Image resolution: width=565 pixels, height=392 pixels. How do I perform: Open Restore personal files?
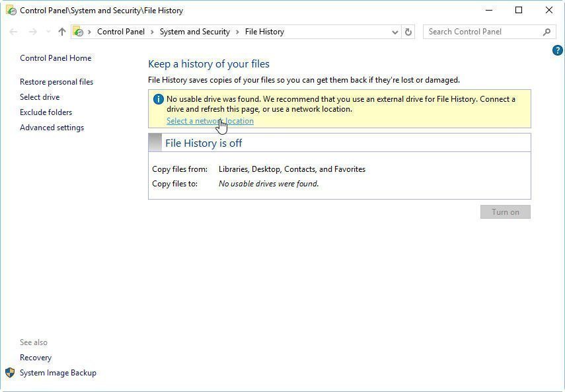coord(56,82)
